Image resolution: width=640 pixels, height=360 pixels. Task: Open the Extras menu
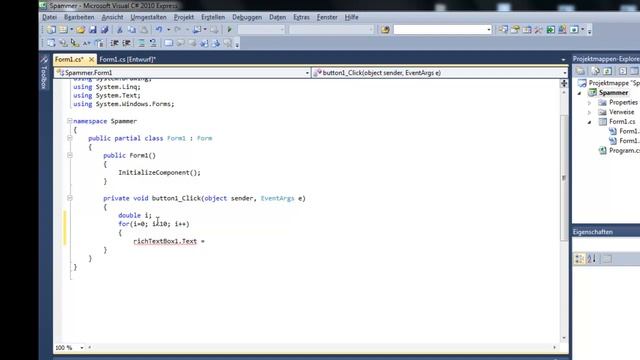(301, 17)
